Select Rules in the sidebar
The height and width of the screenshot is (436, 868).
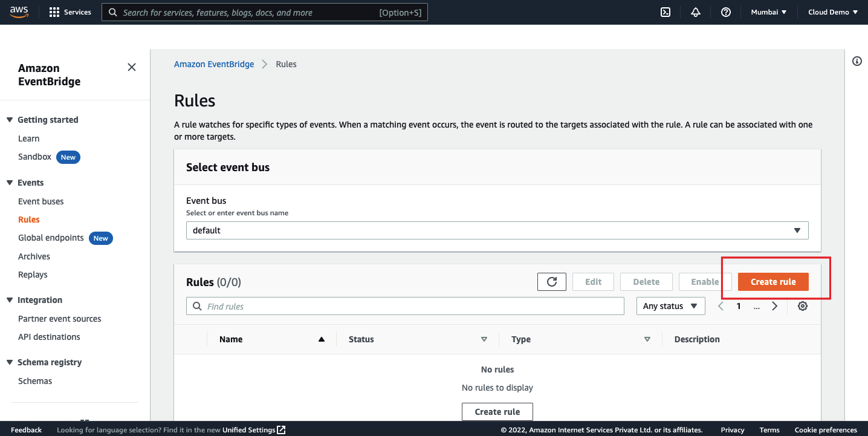[x=29, y=220]
